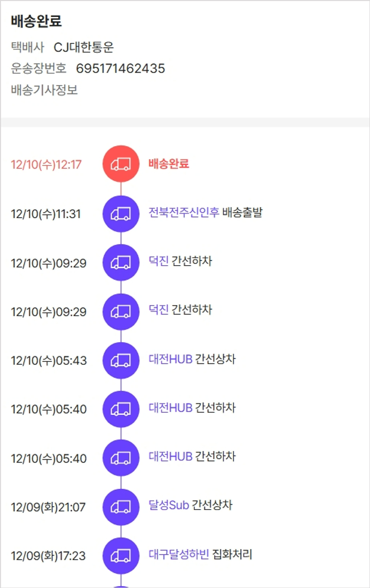Click the 집화처리 status text

click(x=232, y=554)
